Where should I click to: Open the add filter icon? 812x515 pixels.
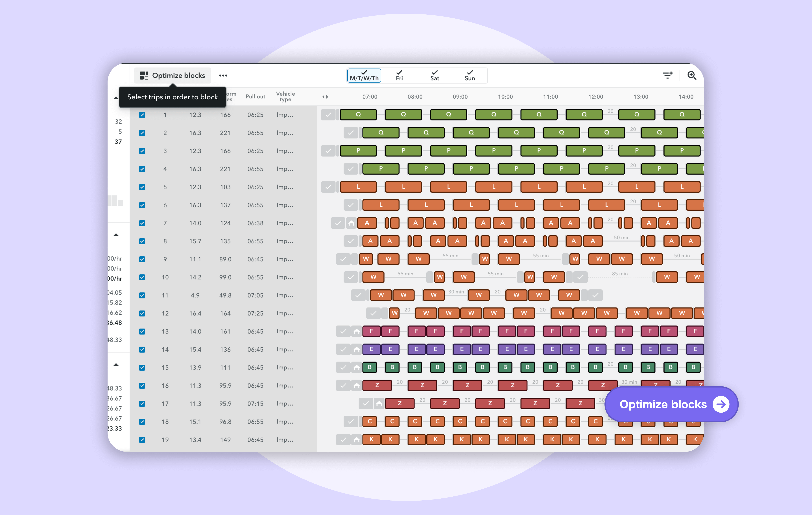coord(667,76)
